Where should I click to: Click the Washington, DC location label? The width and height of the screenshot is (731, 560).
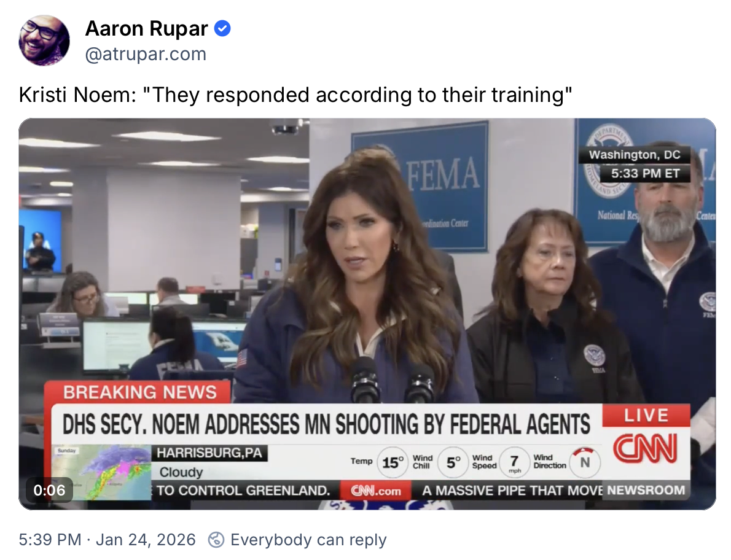coord(634,155)
